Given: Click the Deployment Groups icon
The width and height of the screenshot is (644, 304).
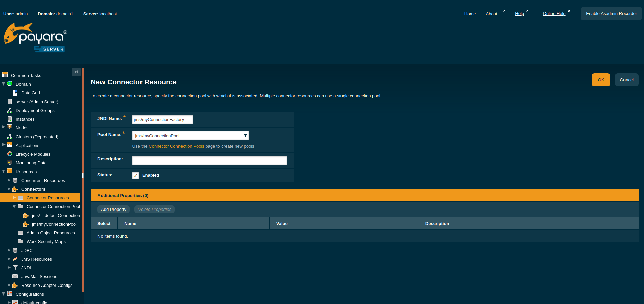Looking at the screenshot, I should click(x=10, y=110).
